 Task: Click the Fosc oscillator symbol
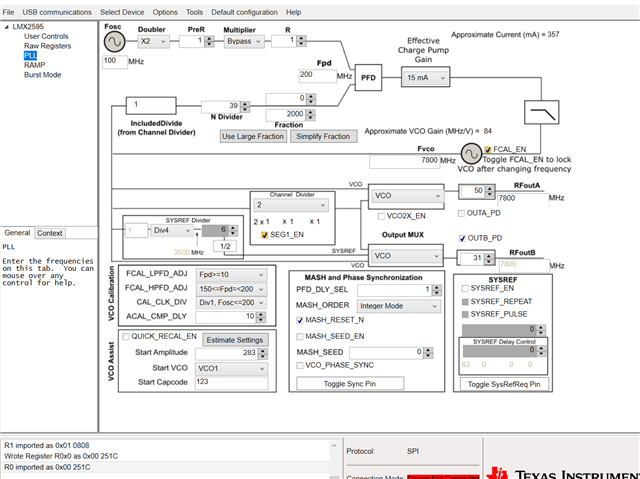(114, 42)
